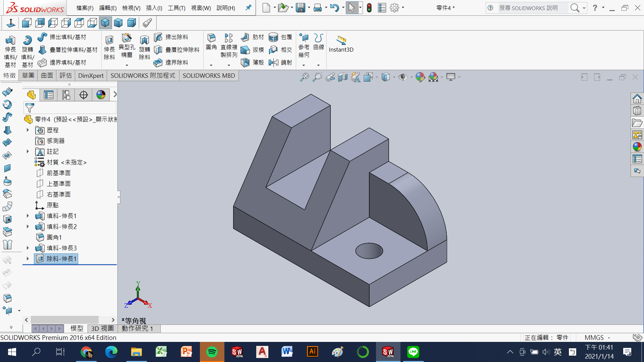
Task: Open the Appearances color ball in task pane
Action: (637, 147)
